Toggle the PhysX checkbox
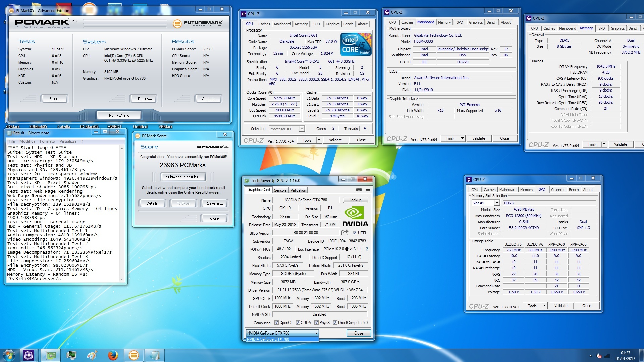The width and height of the screenshot is (644, 362). [316, 323]
